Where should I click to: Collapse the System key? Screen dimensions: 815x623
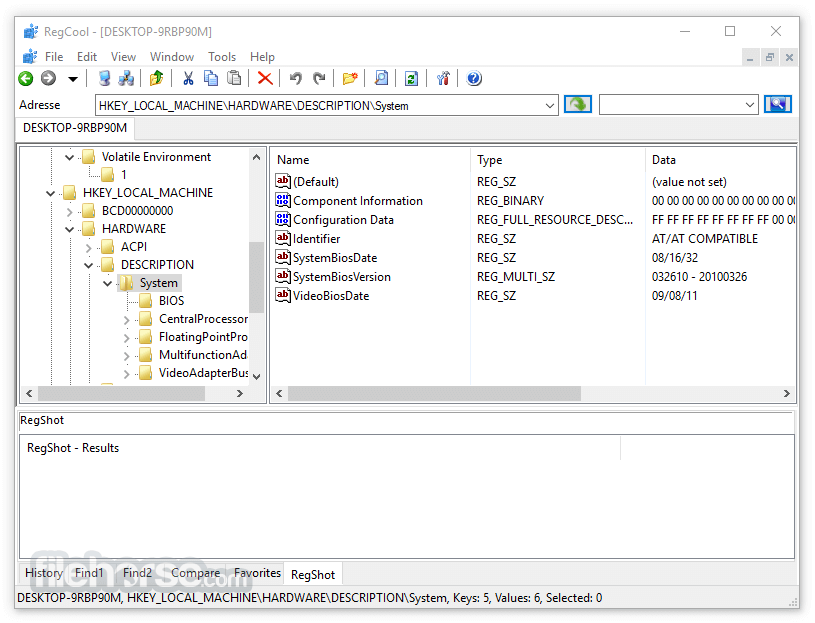tap(108, 283)
